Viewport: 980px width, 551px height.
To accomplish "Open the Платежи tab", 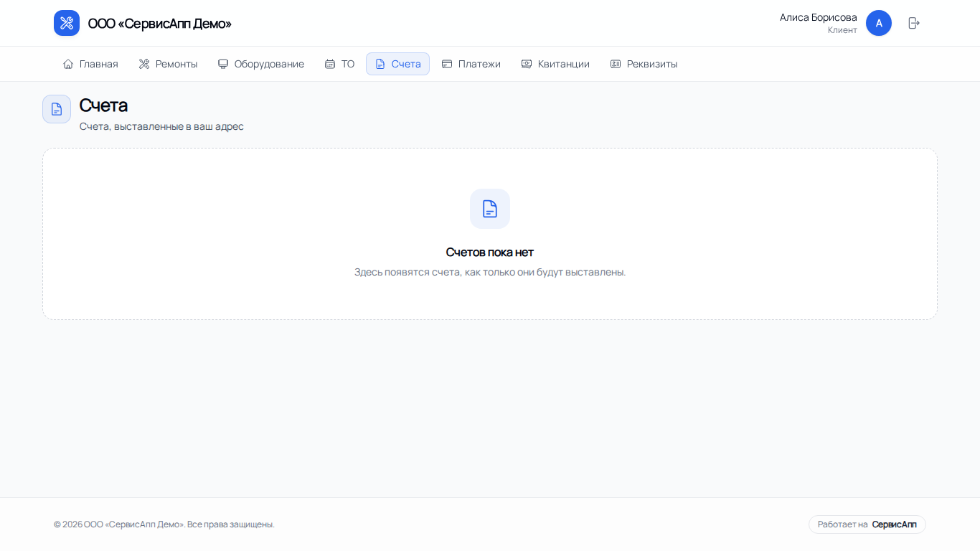I will point(471,64).
